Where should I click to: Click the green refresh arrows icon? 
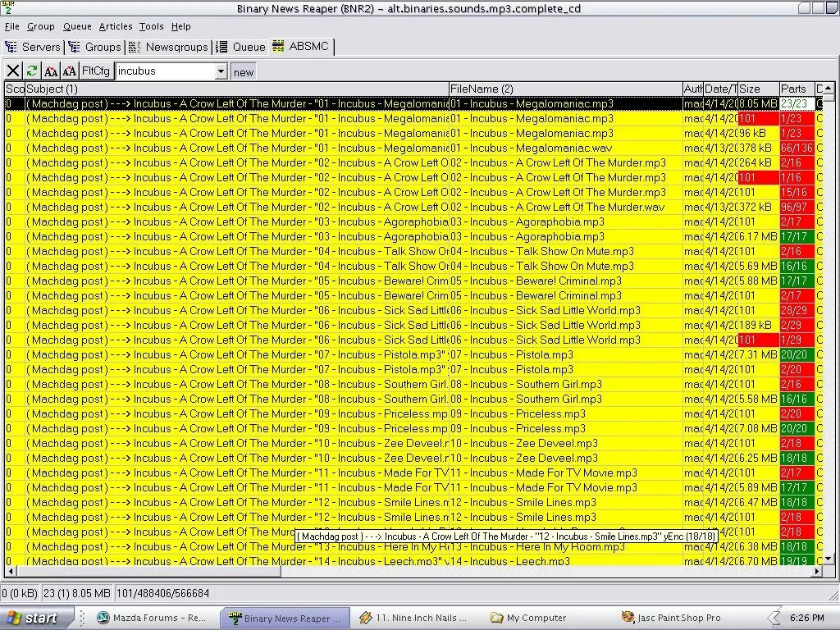click(32, 71)
